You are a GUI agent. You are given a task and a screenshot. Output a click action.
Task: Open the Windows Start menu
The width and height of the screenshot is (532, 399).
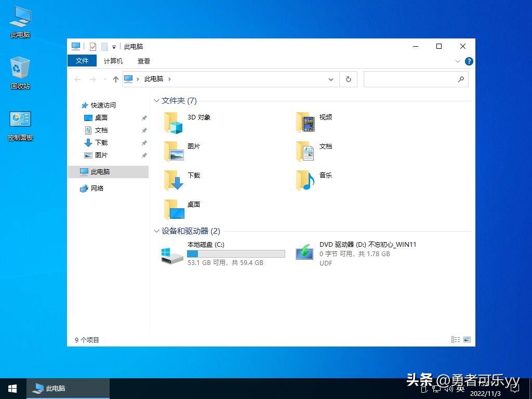coord(11,388)
